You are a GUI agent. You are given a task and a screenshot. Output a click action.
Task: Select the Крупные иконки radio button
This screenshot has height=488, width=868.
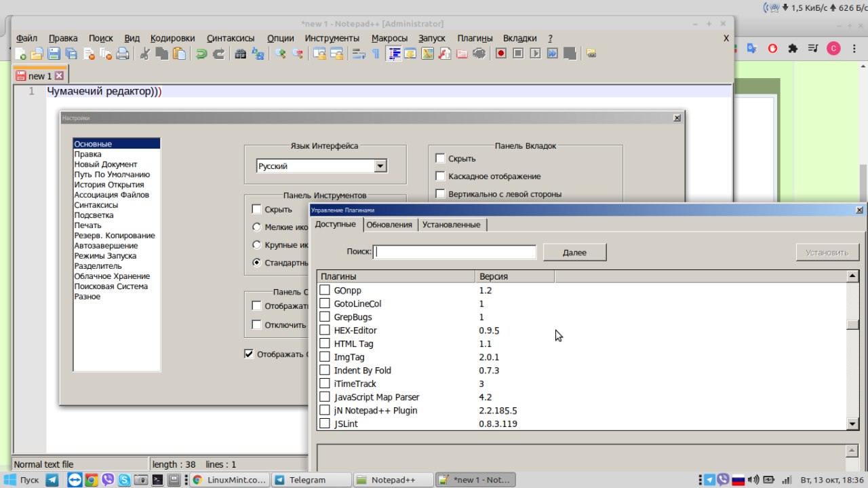pyautogui.click(x=256, y=244)
